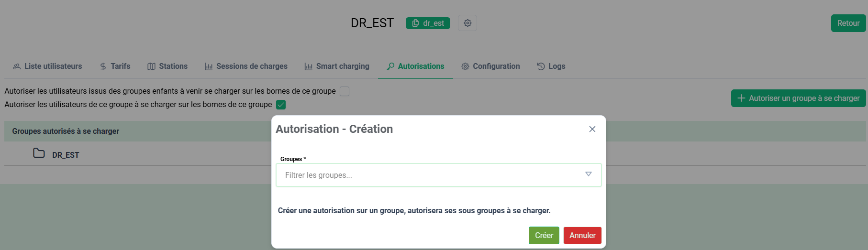Switch to Sessions de charges tab

point(246,66)
